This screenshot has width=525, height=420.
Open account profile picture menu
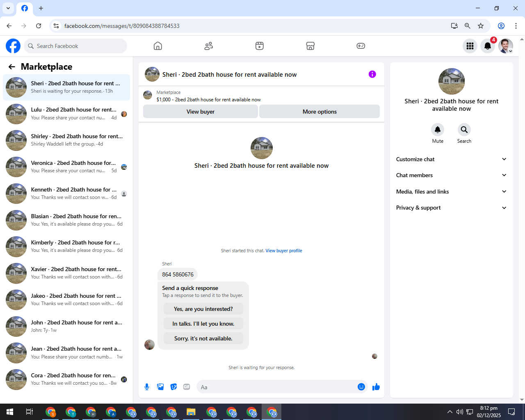(x=506, y=46)
